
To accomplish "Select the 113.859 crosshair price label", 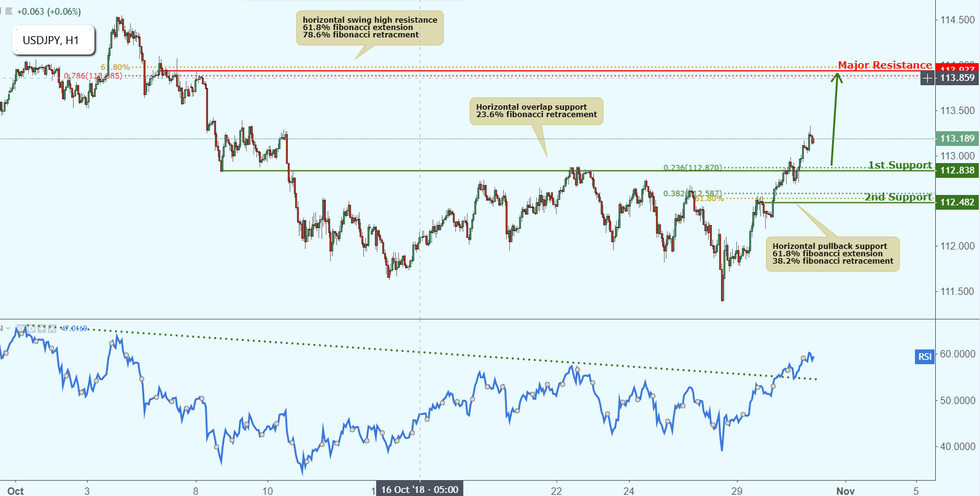I will tap(957, 78).
